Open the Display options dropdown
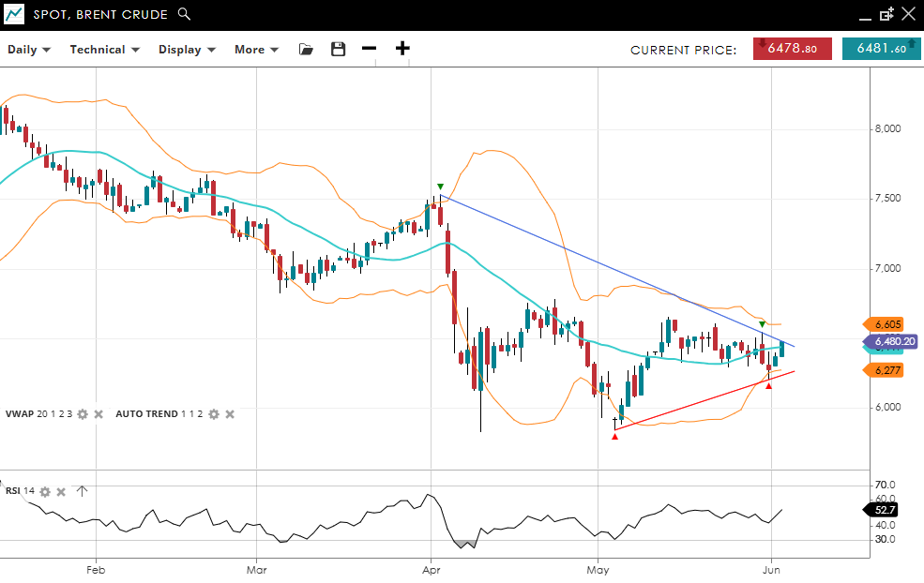924x583 pixels. (187, 50)
